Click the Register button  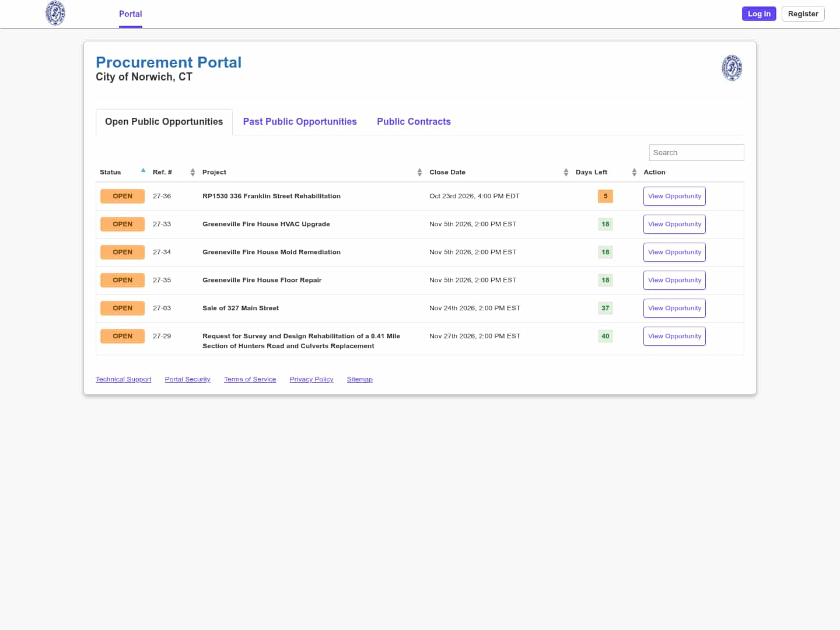(x=803, y=14)
